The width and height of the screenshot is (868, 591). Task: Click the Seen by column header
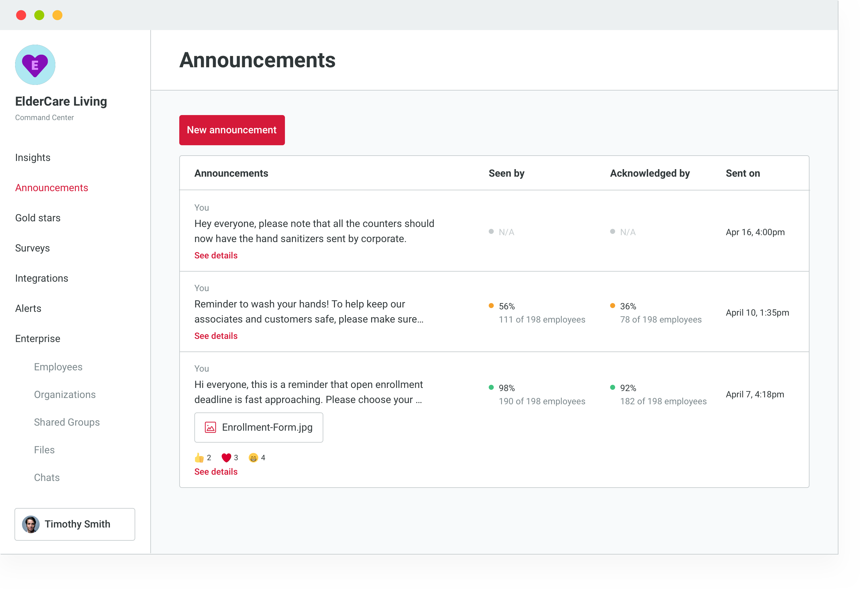[x=506, y=173]
